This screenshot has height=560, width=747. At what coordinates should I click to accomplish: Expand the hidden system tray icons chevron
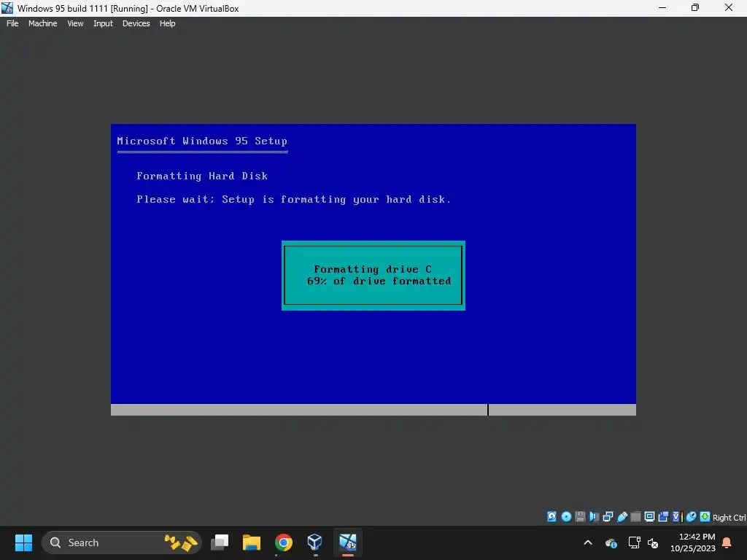pyautogui.click(x=588, y=542)
